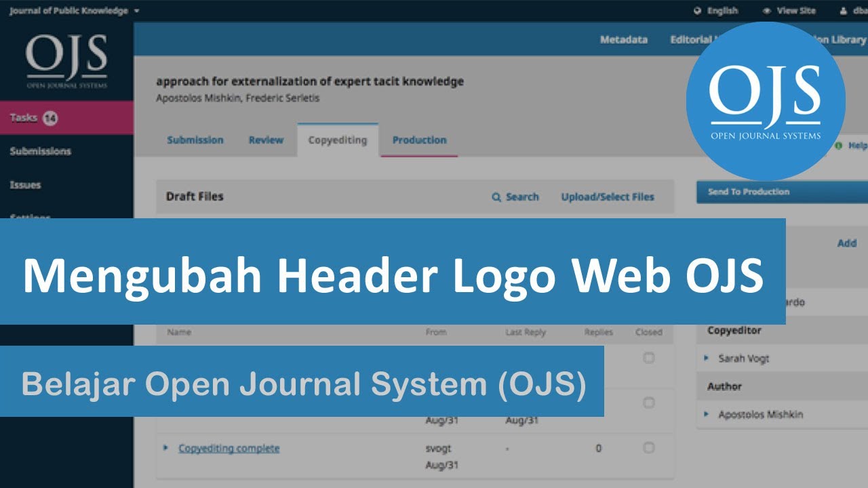Switch to the Submission tab
The image size is (868, 488).
coord(195,140)
